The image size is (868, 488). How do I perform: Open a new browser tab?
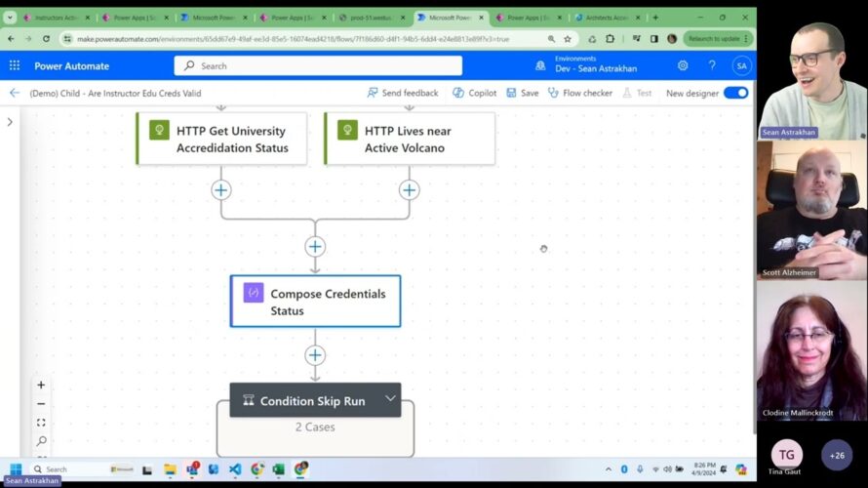[x=655, y=18]
